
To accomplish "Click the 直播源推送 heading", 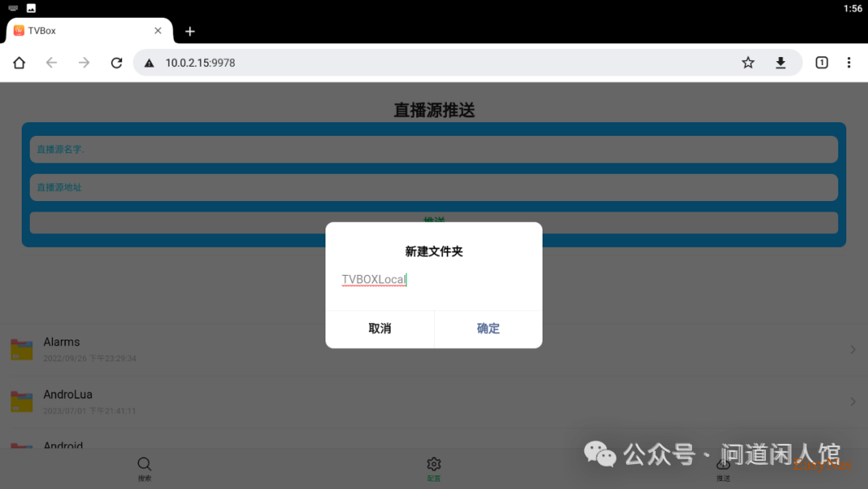I will 434,109.
